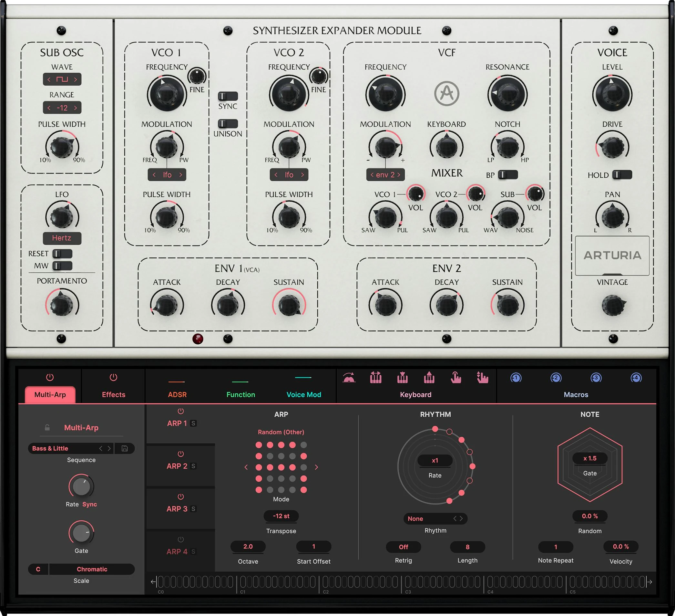Solo ARP 1 with S button
Image resolution: width=675 pixels, height=616 pixels.
[193, 423]
